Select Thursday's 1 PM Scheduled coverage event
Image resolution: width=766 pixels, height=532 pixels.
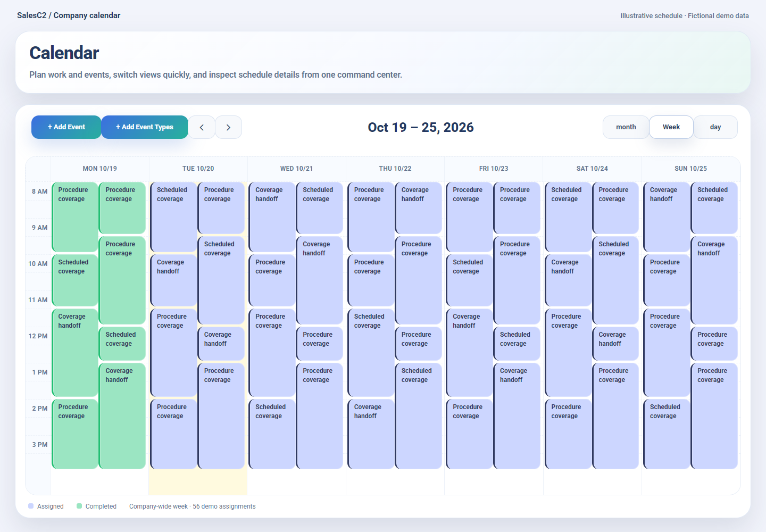point(418,416)
